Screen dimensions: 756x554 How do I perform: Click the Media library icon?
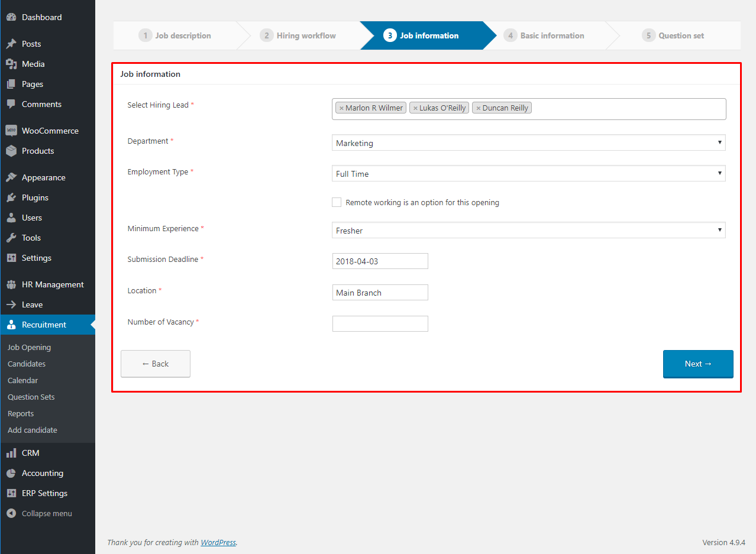pyautogui.click(x=11, y=64)
